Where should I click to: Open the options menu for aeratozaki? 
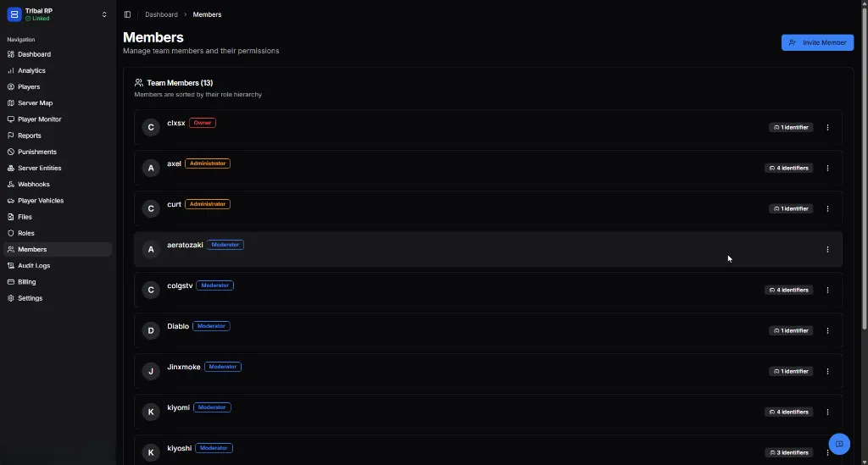(827, 249)
